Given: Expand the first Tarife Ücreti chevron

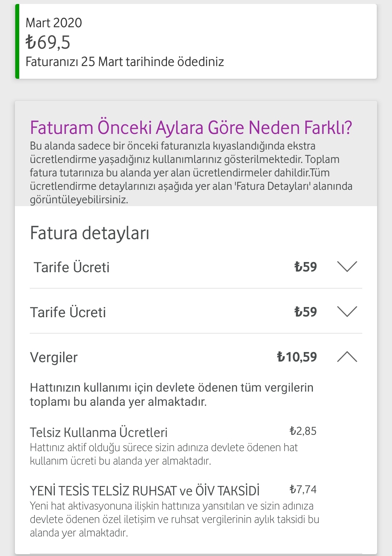Looking at the screenshot, I should [347, 266].
